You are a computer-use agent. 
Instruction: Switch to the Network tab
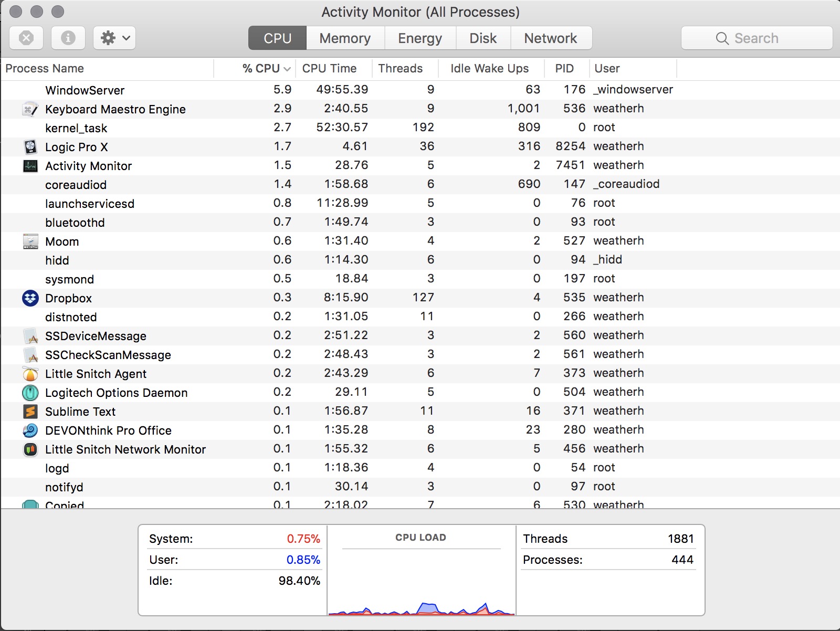point(551,38)
